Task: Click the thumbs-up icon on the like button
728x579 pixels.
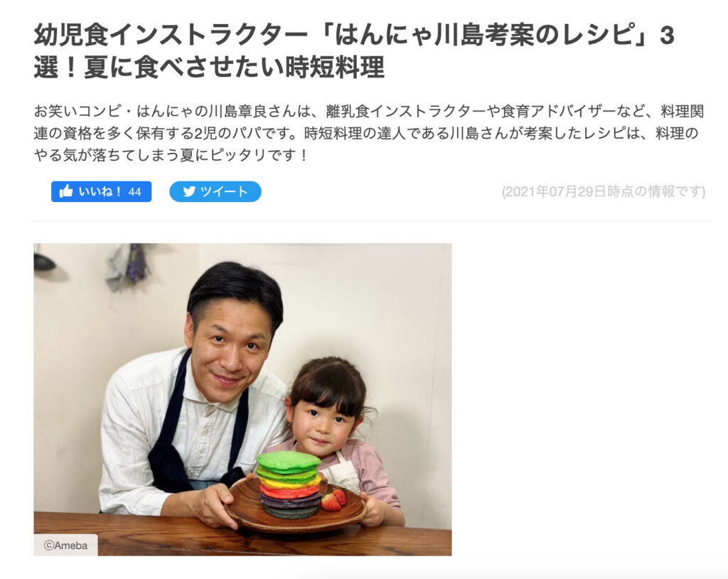Action: (66, 191)
